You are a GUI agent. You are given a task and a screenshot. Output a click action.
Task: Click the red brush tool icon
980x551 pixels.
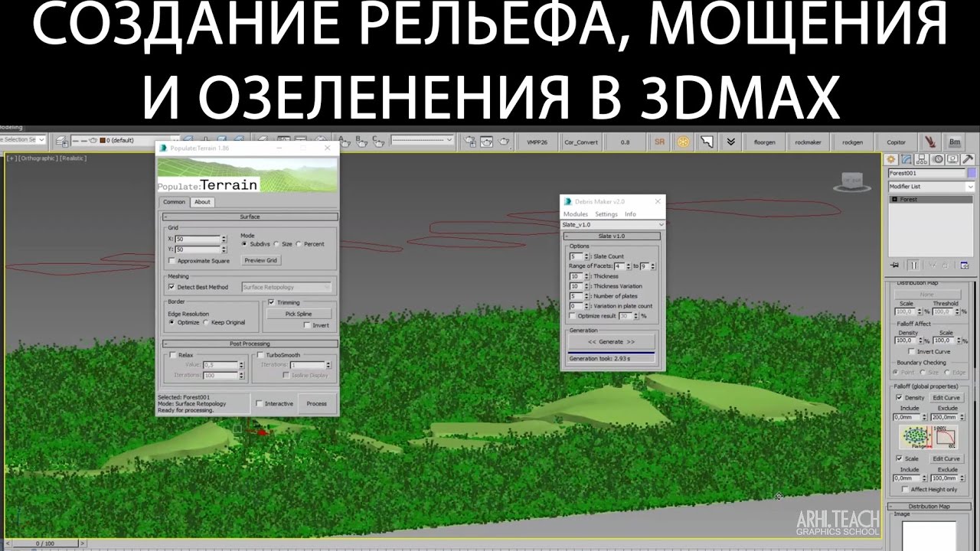(930, 142)
